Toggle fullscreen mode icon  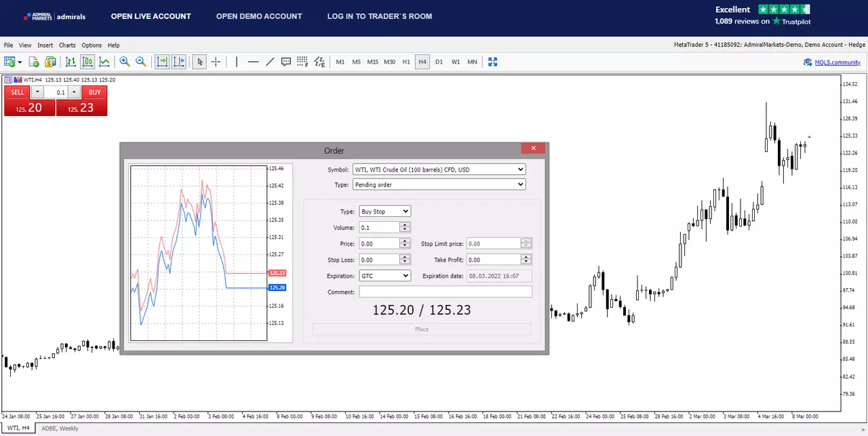[493, 62]
